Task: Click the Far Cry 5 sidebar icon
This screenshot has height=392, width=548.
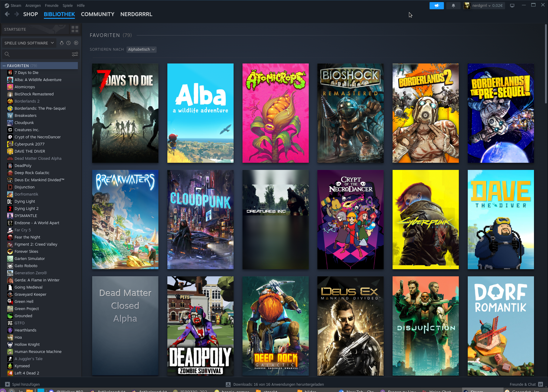Action: pyautogui.click(x=10, y=230)
